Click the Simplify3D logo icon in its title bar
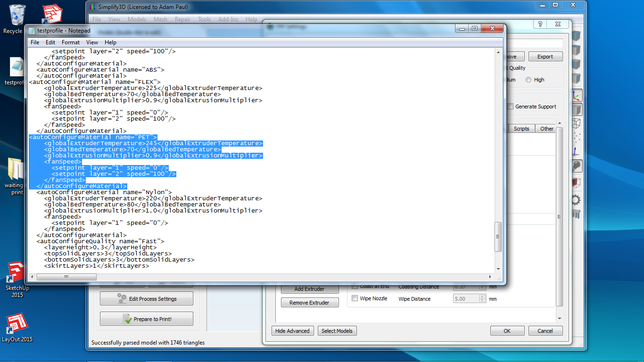 (92, 7)
